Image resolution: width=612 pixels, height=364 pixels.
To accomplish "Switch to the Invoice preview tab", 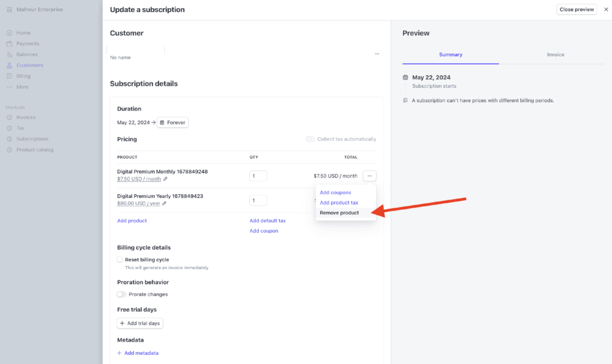I will (x=555, y=54).
